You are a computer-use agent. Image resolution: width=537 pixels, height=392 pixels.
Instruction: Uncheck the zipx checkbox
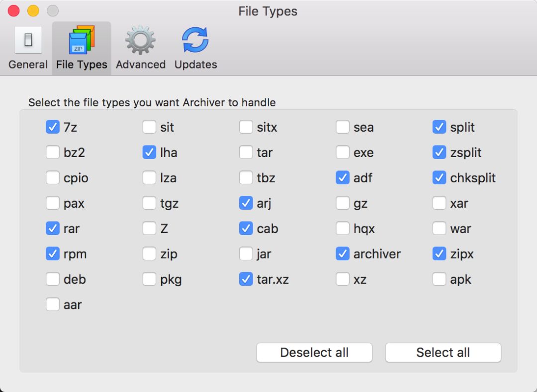point(439,254)
